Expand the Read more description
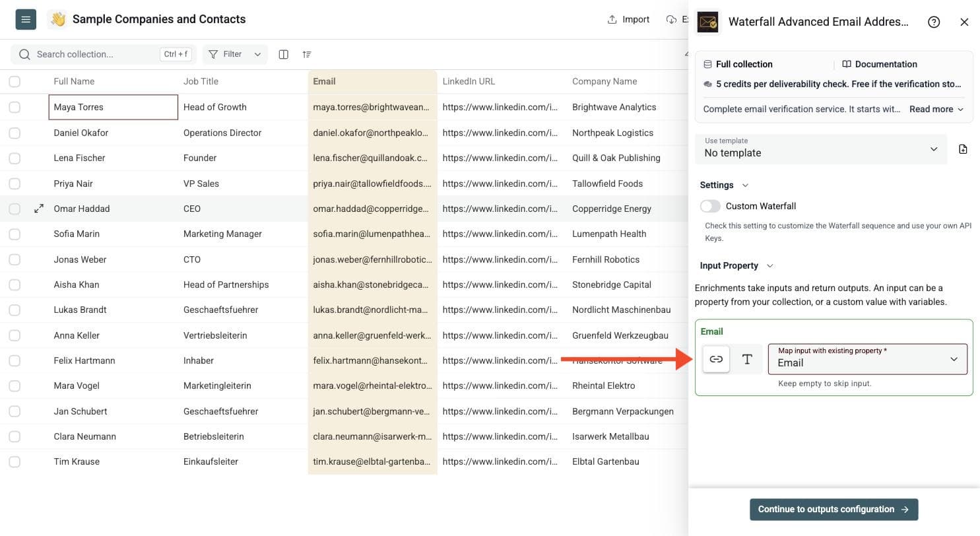The image size is (980, 536). [936, 109]
